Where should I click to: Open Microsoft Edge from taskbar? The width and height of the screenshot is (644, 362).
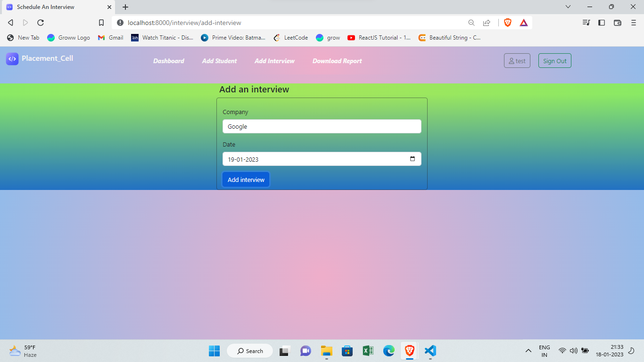[389, 351]
